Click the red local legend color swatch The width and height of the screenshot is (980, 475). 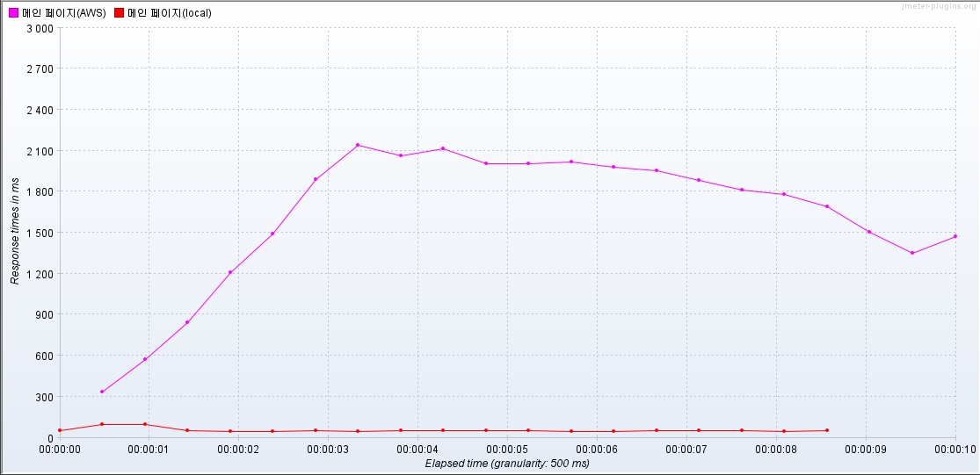(x=120, y=13)
